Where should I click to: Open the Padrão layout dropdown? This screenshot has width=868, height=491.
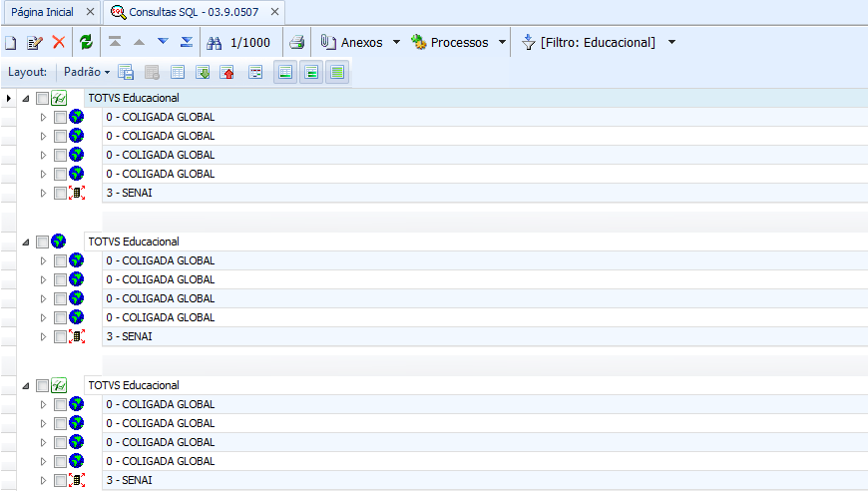click(x=87, y=72)
